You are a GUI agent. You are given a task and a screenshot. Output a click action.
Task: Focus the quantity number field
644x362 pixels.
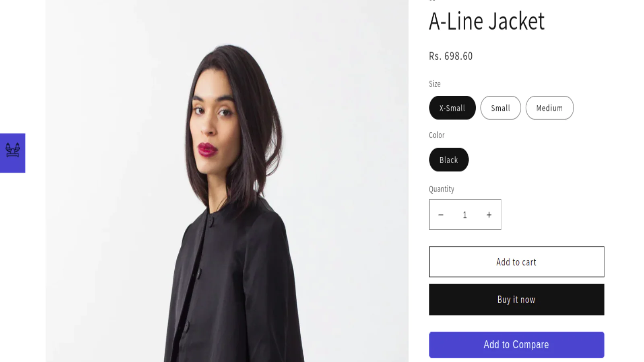(x=465, y=215)
